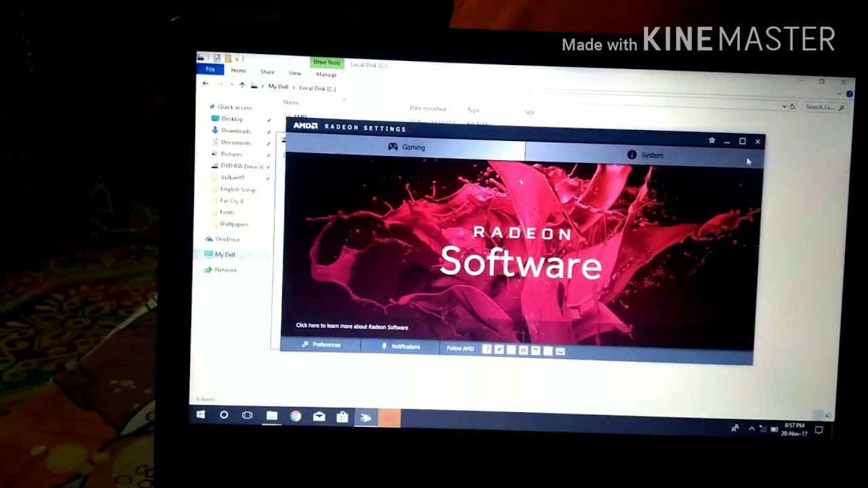
Task: Select Quick access in the navigation pane
Action: (231, 107)
